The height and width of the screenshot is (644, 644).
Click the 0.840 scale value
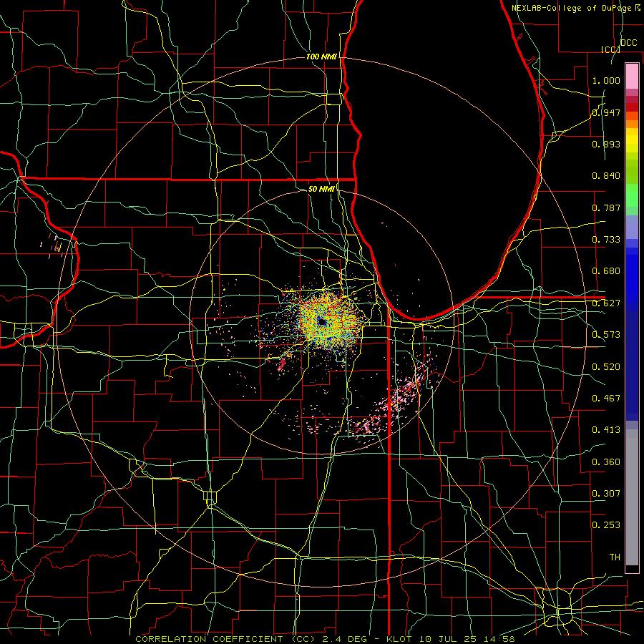click(x=606, y=176)
